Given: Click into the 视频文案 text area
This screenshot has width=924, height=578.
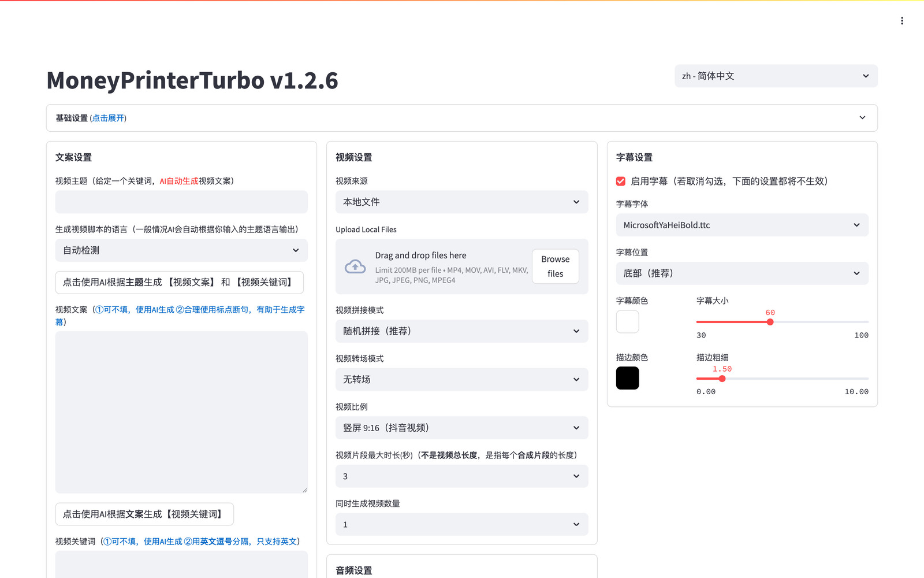Looking at the screenshot, I should click(x=181, y=412).
